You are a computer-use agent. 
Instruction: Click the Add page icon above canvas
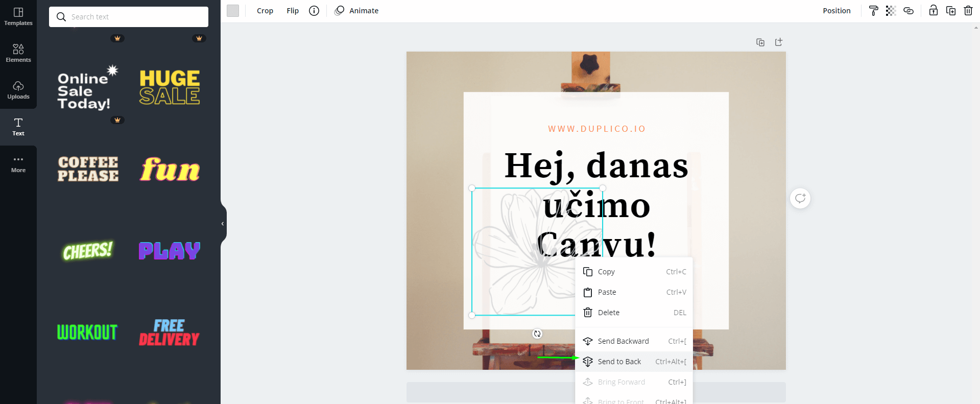click(x=778, y=42)
